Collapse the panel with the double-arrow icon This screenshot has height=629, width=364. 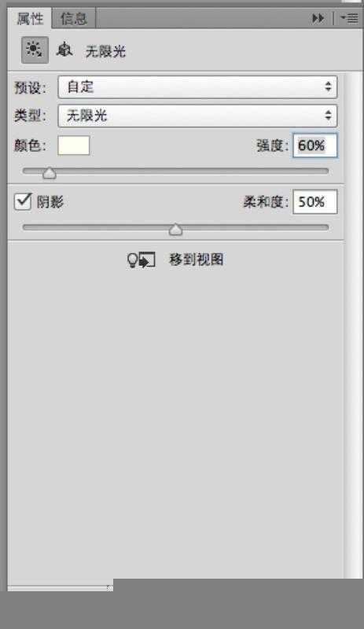point(318,18)
